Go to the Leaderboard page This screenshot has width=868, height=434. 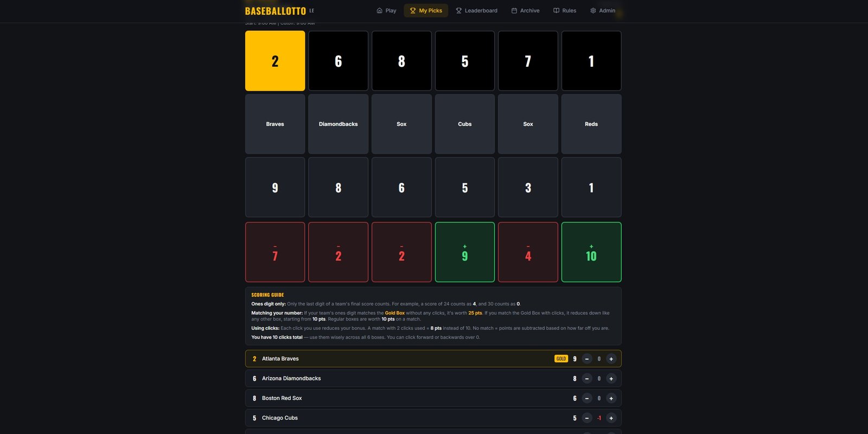pyautogui.click(x=476, y=10)
